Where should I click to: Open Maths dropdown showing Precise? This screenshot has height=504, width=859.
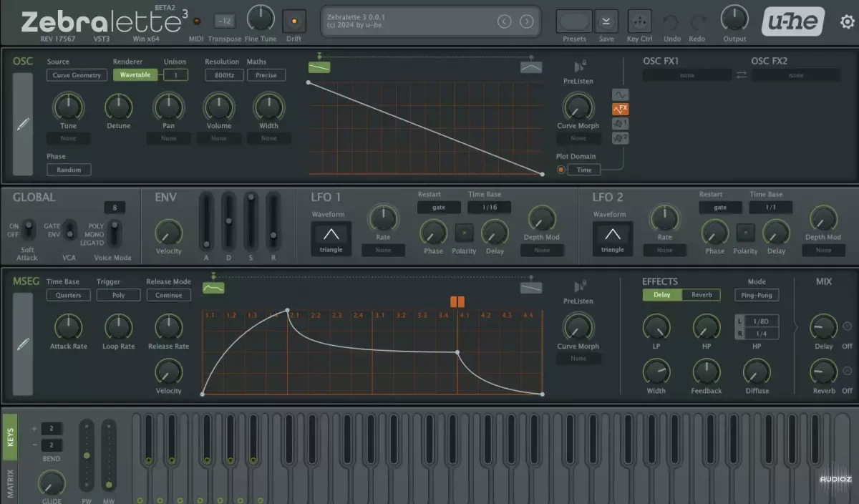click(x=266, y=75)
